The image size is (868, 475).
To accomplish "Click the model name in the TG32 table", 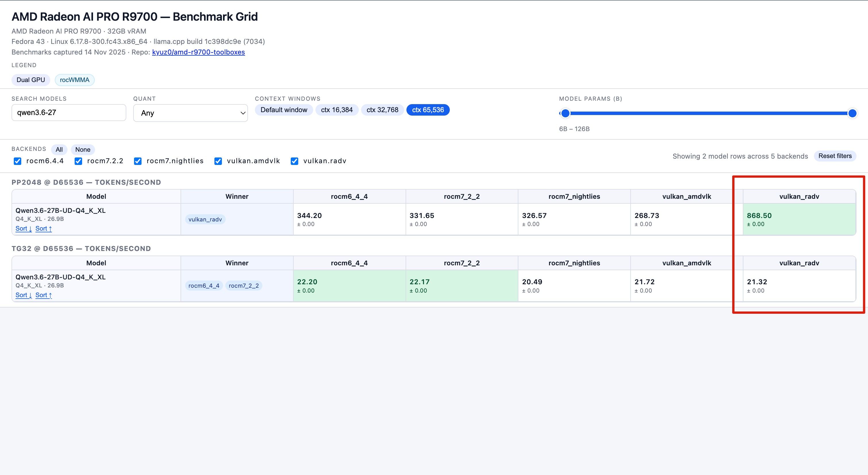I will (x=61, y=277).
